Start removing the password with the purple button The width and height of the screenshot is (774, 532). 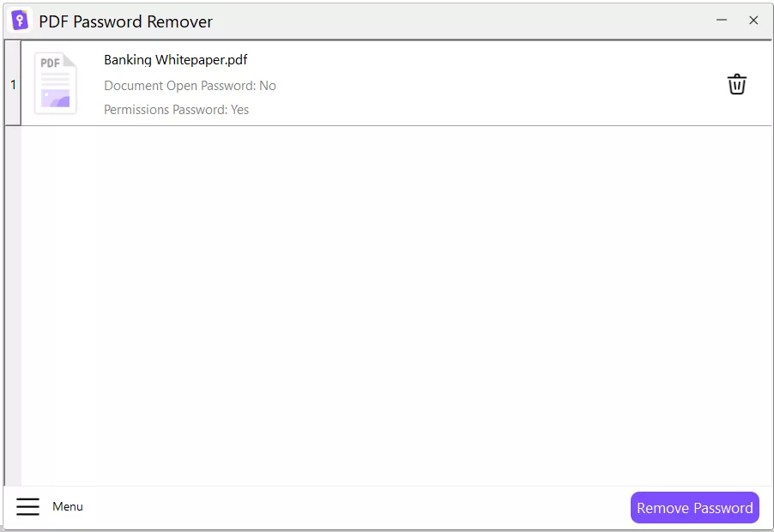click(x=694, y=507)
